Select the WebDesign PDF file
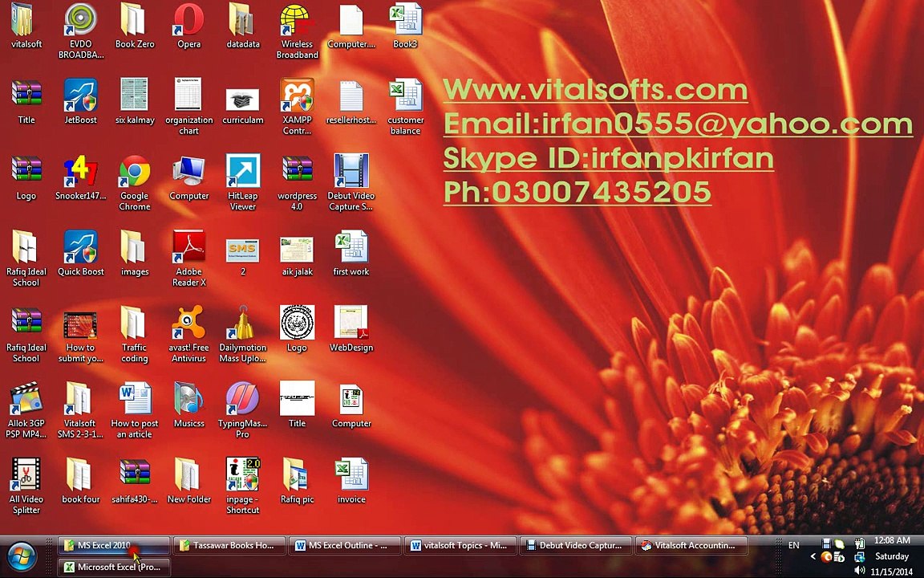The width and height of the screenshot is (924, 578). point(351,330)
